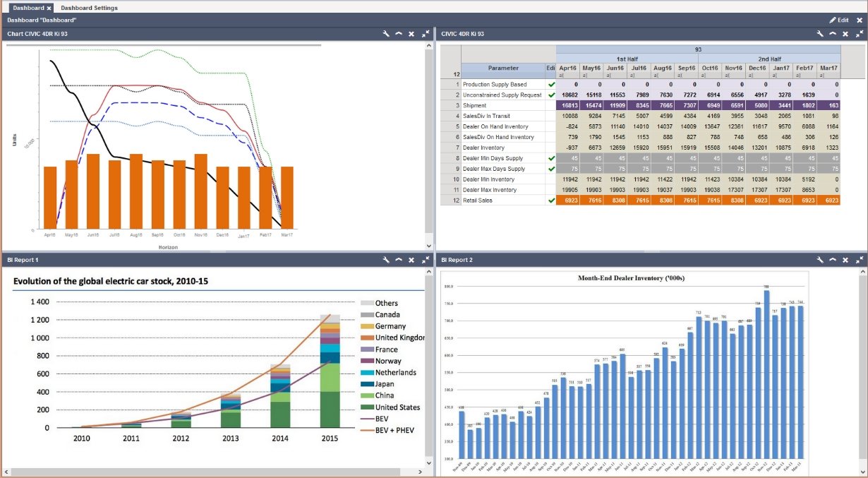Open settings wrench of Chart CIVIC 4DR panel
Screen dimensions: 868x478
(x=386, y=34)
